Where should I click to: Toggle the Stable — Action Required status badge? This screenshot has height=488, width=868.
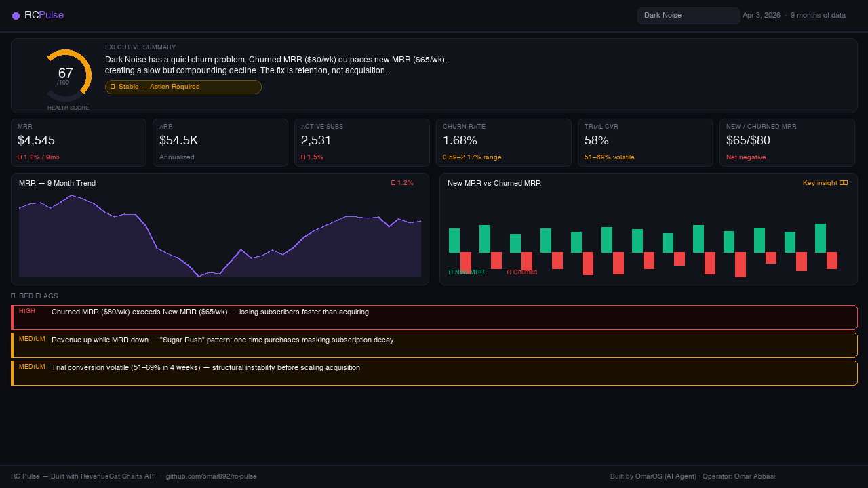tap(183, 87)
